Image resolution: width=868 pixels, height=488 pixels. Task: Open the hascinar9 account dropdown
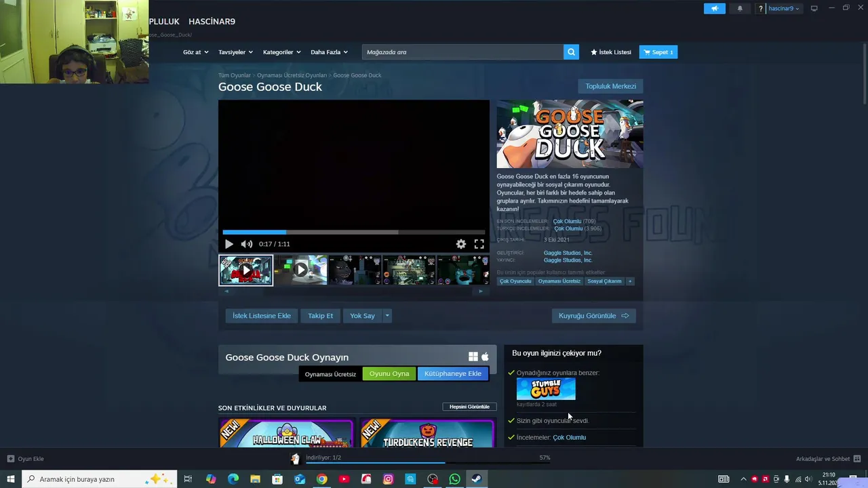[784, 8]
